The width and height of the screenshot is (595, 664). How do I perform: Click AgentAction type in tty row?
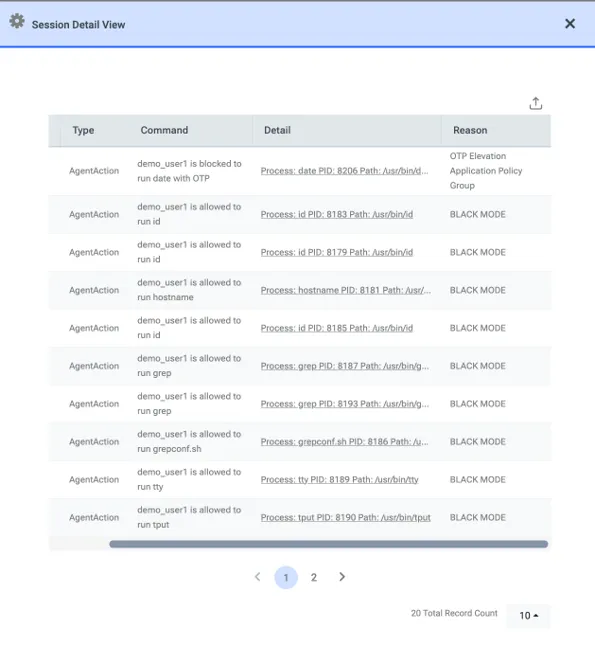(x=94, y=479)
